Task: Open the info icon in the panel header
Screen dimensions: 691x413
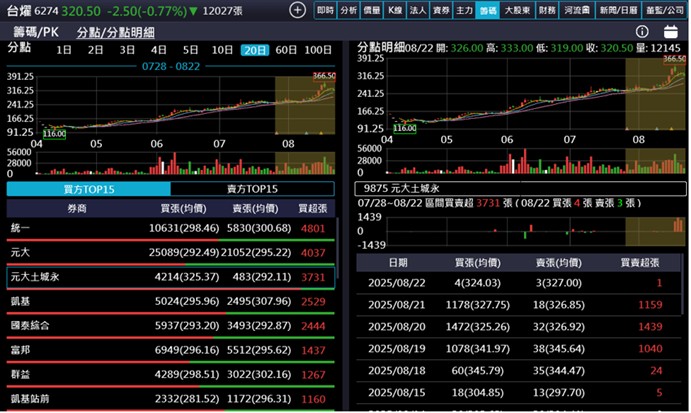Action: tap(642, 32)
